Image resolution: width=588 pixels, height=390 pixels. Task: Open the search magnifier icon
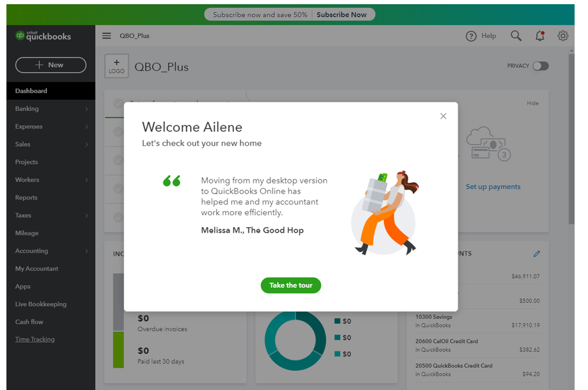(x=516, y=36)
